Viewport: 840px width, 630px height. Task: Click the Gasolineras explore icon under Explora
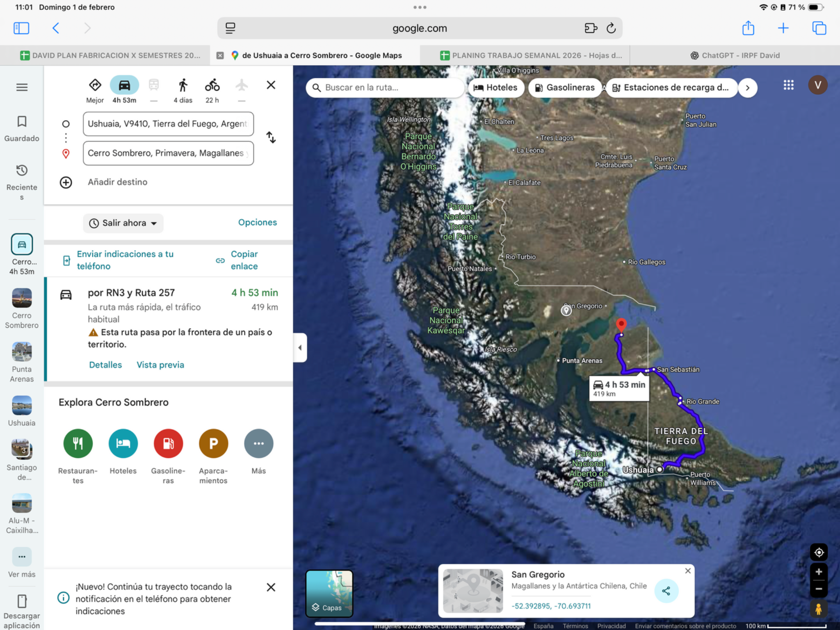click(168, 443)
